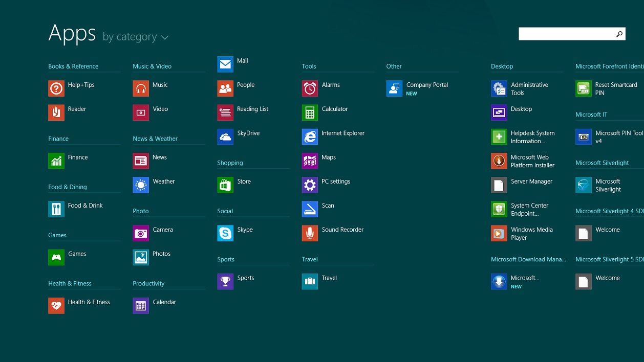Screen dimensions: 644x362
Task: Select the Music & Video category heading
Action: [152, 66]
